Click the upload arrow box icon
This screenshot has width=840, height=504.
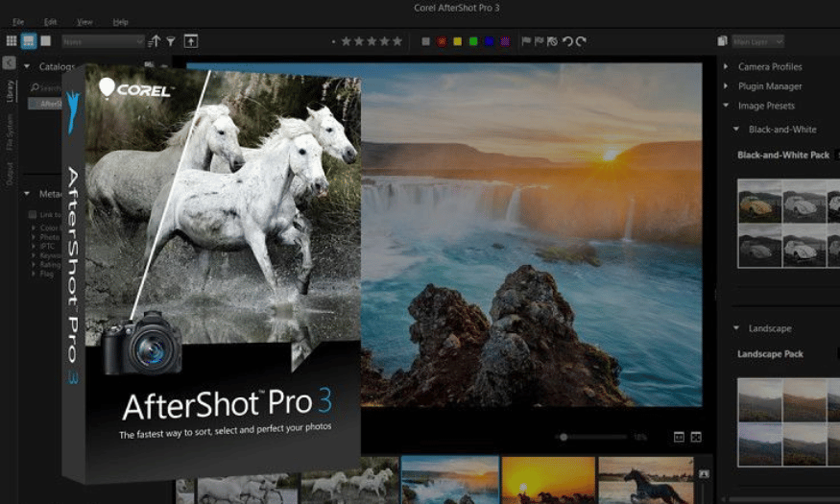[x=191, y=41]
